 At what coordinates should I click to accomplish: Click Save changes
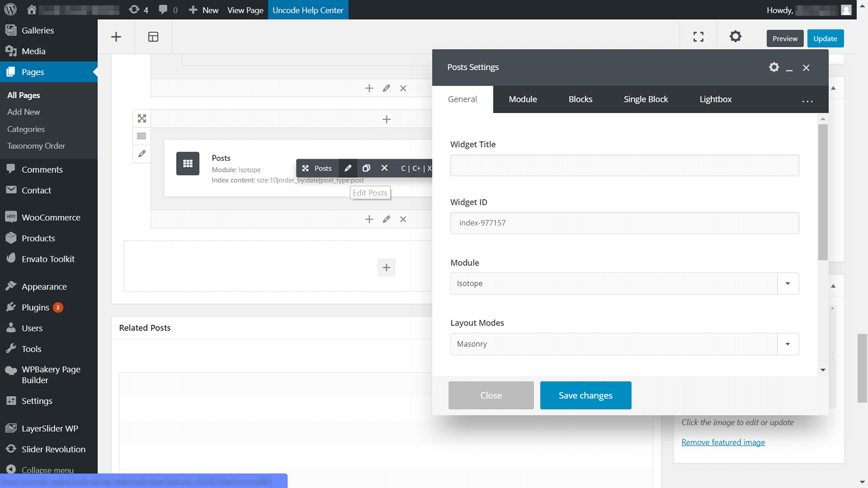[x=585, y=396]
